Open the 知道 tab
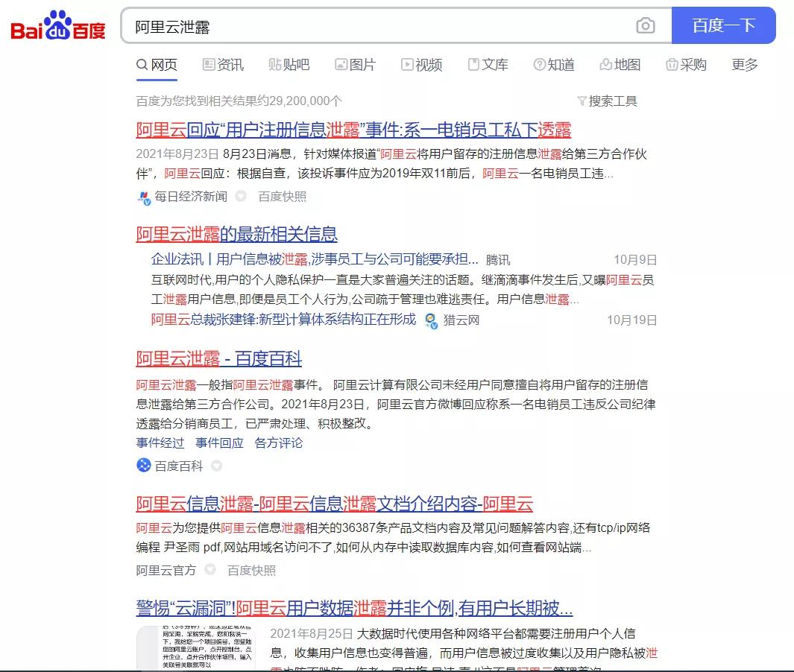 coord(554,65)
